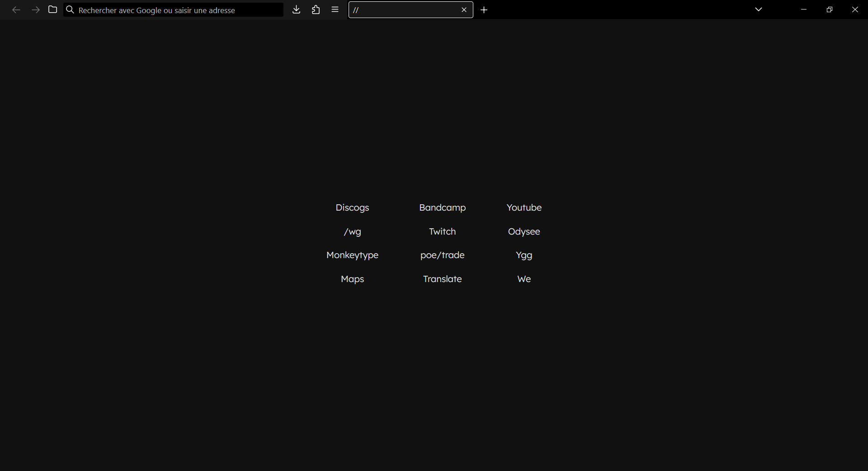Open poe/trade

pos(442,255)
